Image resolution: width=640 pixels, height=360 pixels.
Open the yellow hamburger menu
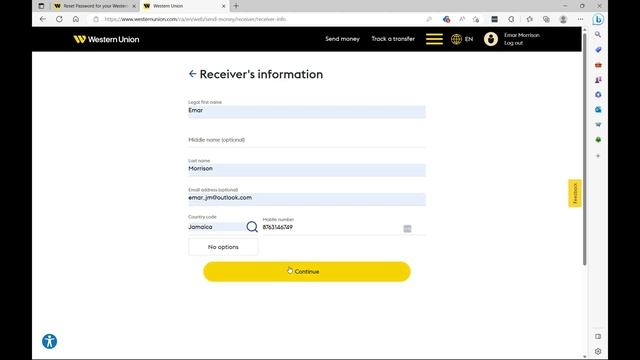coord(434,39)
